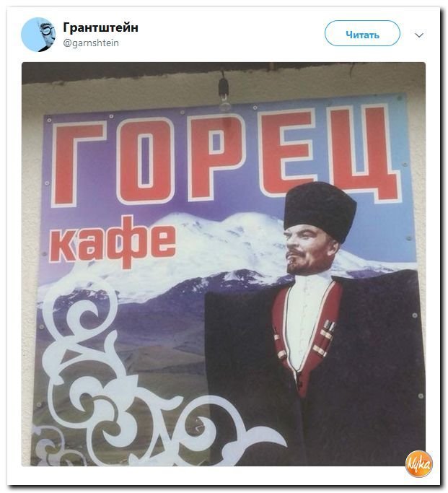Expand the tweet options chevron

click(x=419, y=35)
